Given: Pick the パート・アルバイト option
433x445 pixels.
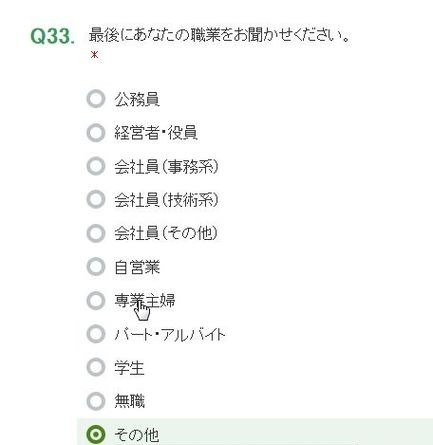Looking at the screenshot, I should point(96,334).
